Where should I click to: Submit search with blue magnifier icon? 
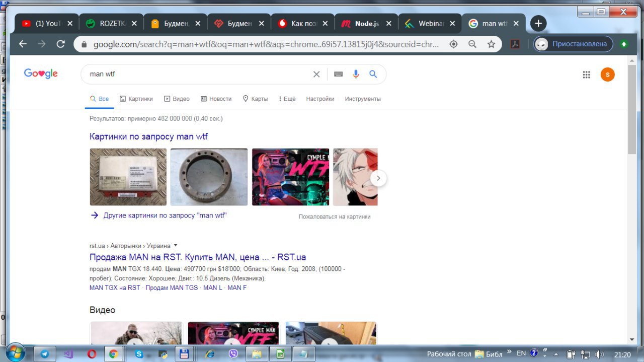pos(373,74)
